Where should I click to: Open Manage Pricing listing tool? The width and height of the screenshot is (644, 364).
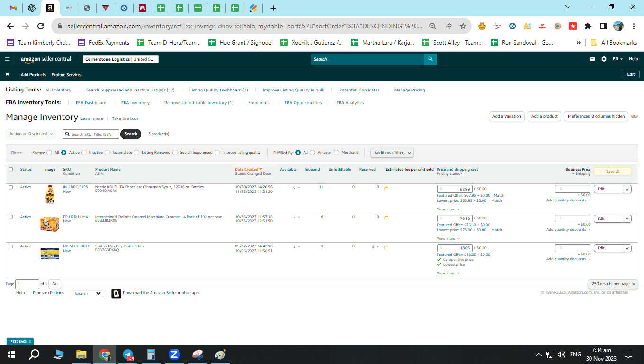click(x=410, y=90)
